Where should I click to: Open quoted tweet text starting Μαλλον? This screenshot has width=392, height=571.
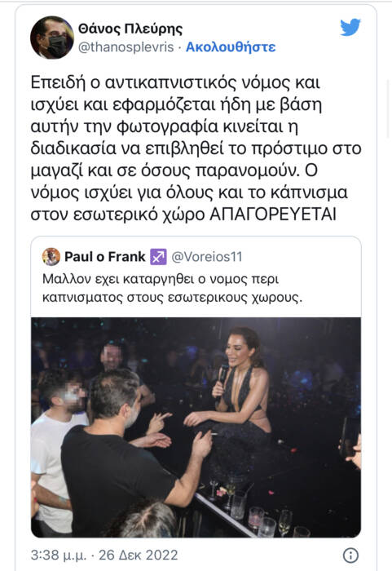173,289
